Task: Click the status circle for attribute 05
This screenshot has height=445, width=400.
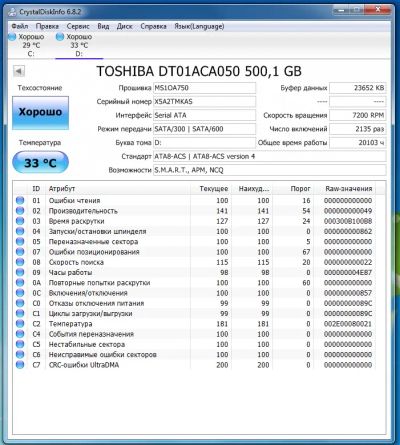Action: 20,241
